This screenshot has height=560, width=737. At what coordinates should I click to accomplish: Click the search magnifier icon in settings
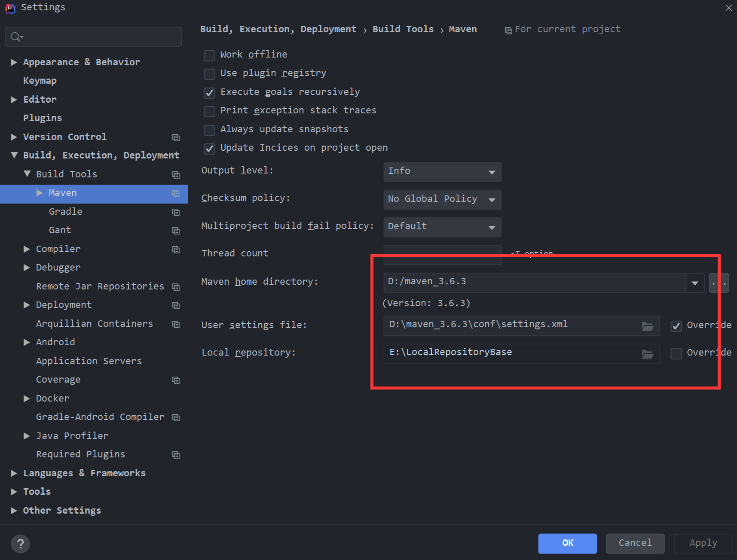coord(16,37)
